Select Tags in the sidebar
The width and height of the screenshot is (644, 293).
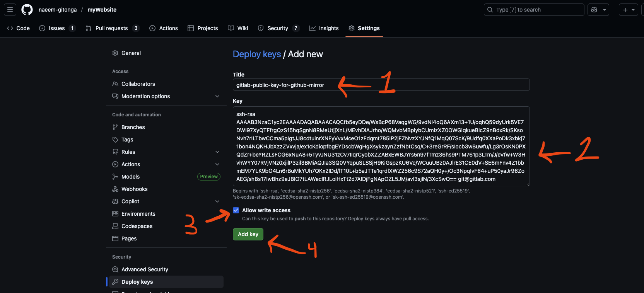127,140
